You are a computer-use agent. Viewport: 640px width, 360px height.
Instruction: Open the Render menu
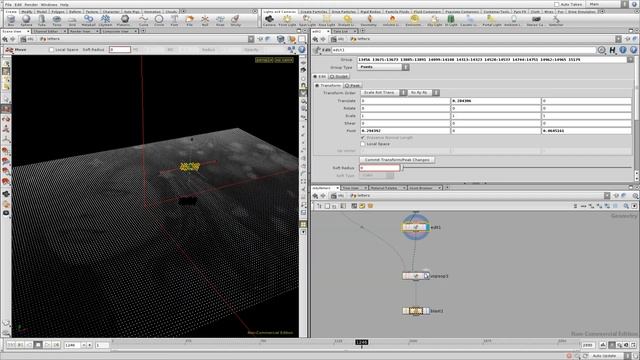31,4
